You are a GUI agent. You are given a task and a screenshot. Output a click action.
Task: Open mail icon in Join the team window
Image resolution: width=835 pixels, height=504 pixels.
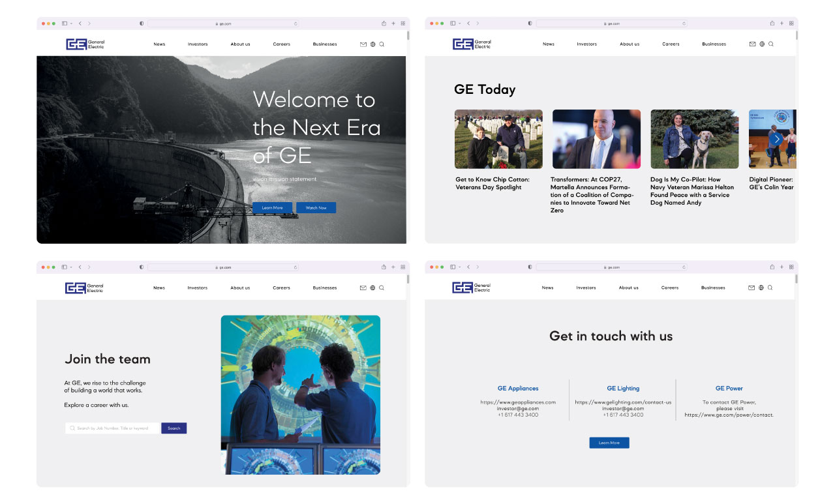point(363,288)
